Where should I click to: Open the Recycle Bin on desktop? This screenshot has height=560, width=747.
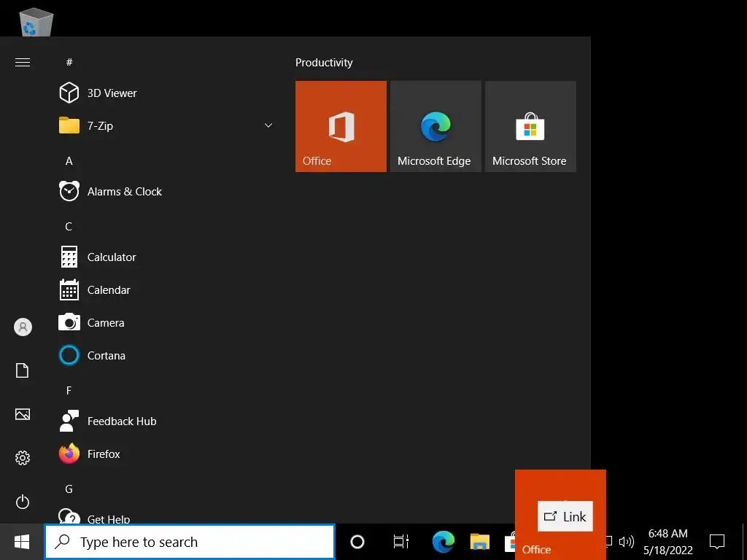coord(36,21)
